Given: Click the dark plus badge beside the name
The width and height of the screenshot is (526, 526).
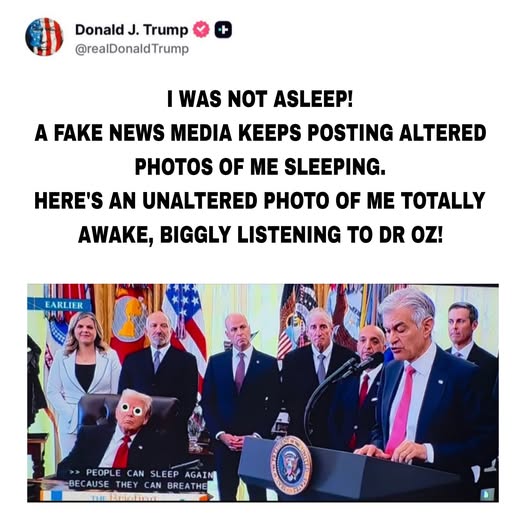Looking at the screenshot, I should tap(223, 30).
